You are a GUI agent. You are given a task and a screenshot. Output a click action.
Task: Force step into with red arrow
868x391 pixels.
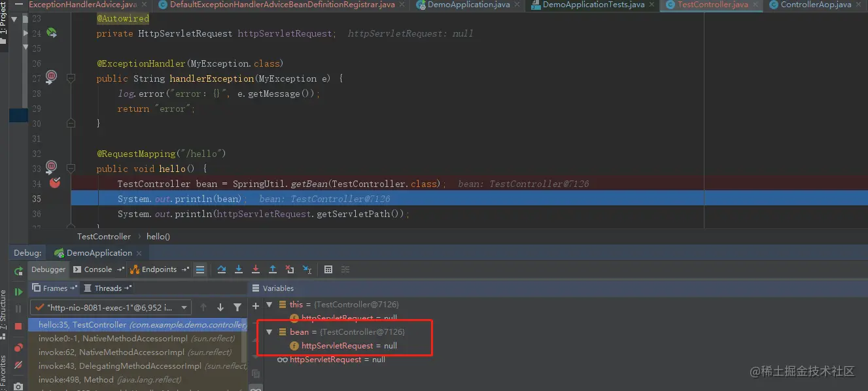(256, 269)
